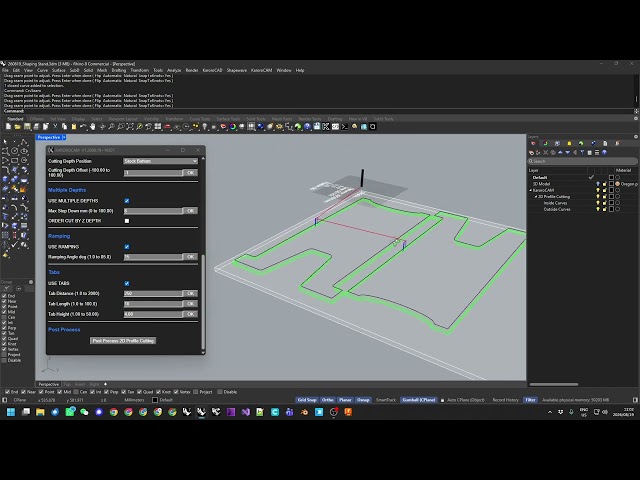Lock the Outside Curves layer

(x=604, y=209)
